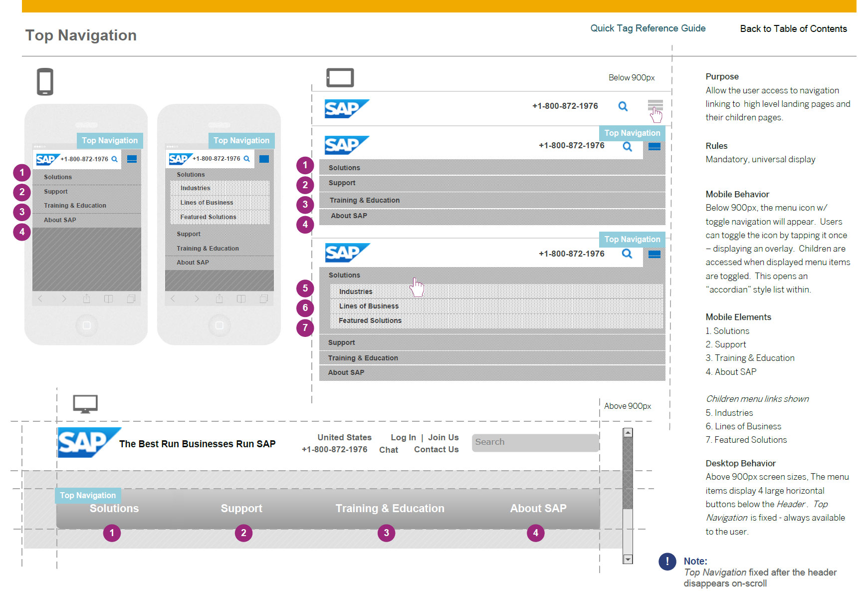Screen dimensions: 868x599
Task: Open the Chat link in desktop header
Action: 389,450
